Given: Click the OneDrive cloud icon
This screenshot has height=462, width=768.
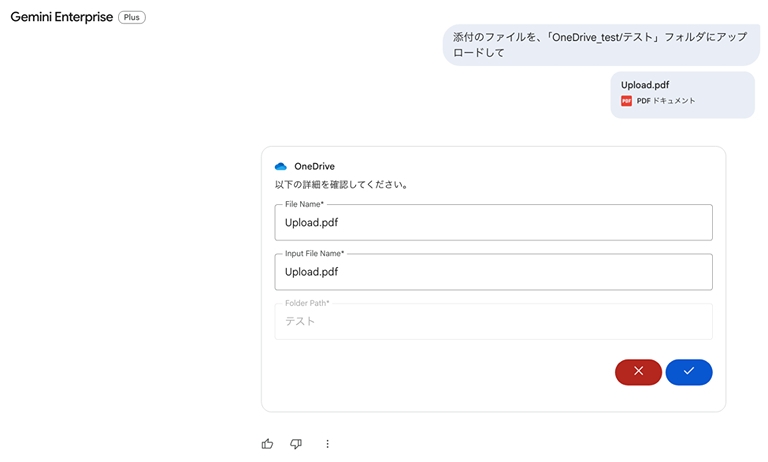Looking at the screenshot, I should (281, 167).
